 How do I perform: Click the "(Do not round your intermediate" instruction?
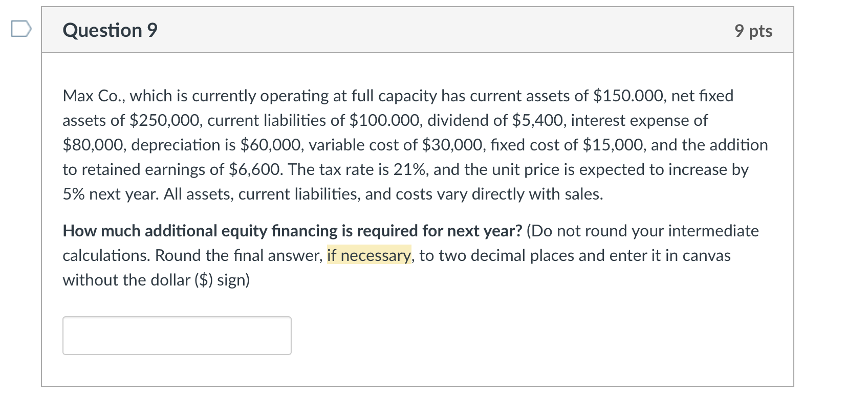[x=642, y=231]
